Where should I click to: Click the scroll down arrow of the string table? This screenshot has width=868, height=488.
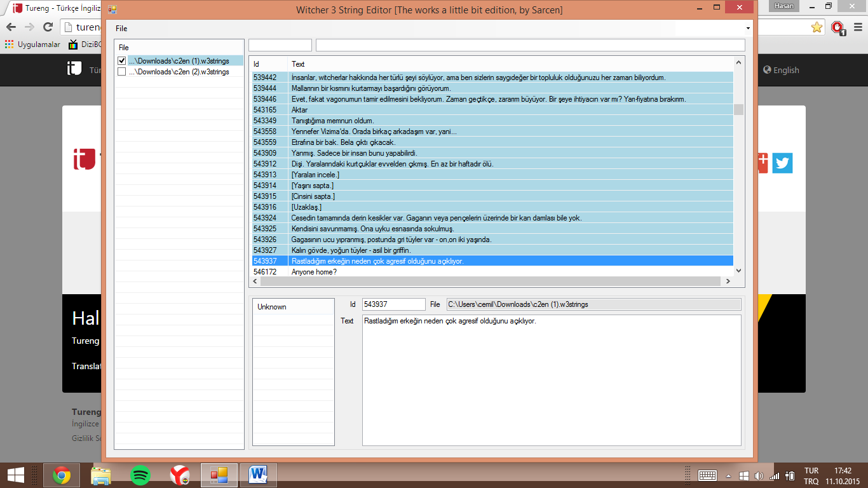click(738, 271)
